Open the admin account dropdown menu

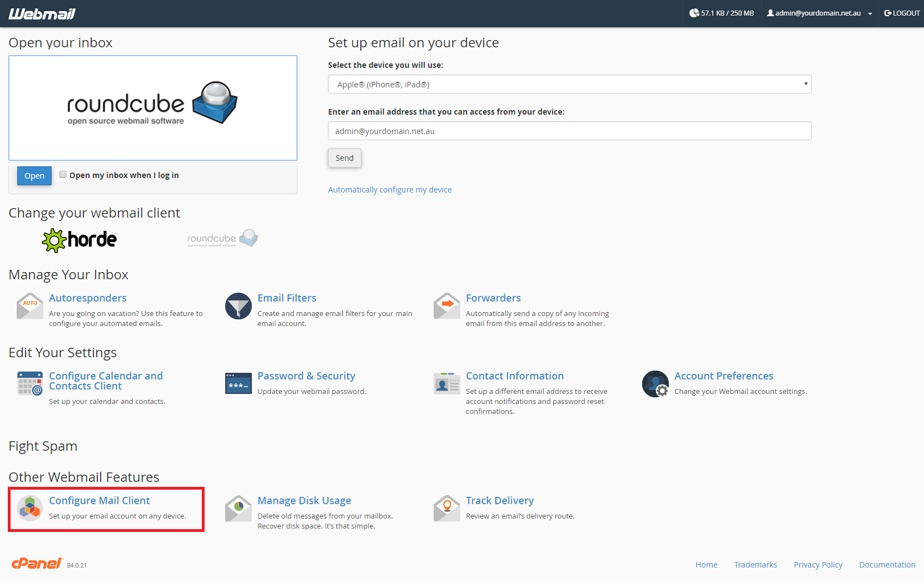pyautogui.click(x=819, y=13)
